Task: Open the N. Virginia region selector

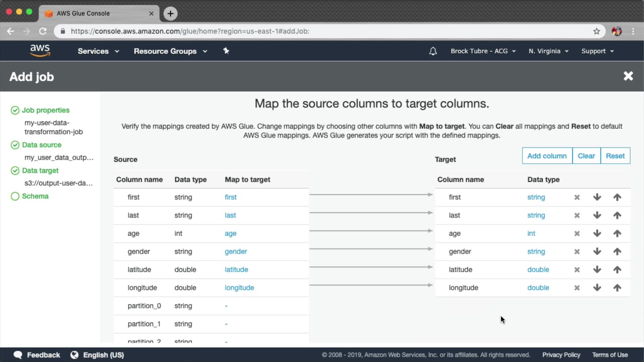Action: pos(548,51)
